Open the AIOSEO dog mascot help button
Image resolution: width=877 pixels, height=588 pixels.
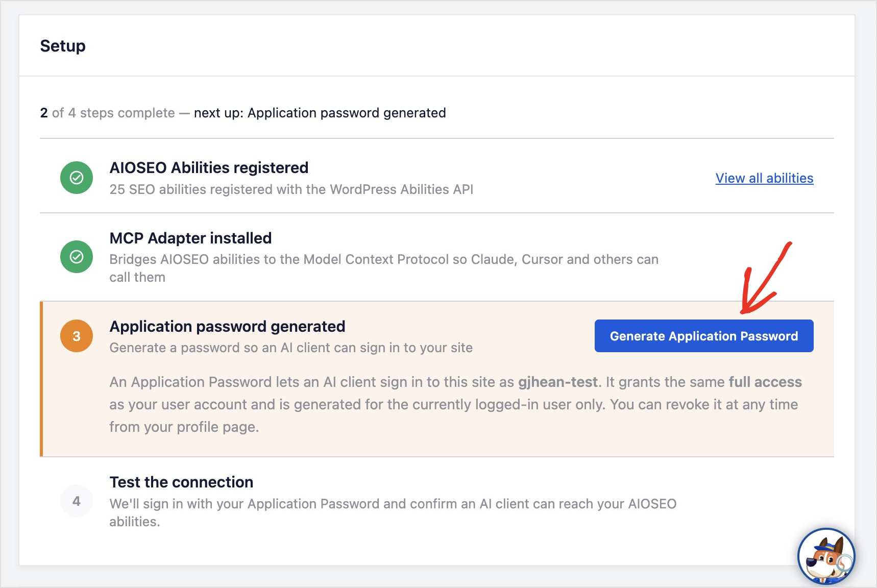[826, 556]
